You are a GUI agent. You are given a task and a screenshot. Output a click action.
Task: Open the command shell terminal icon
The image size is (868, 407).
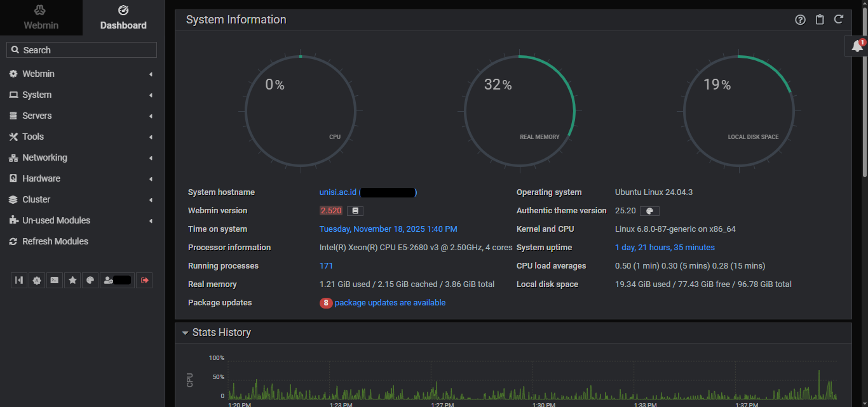[55, 280]
